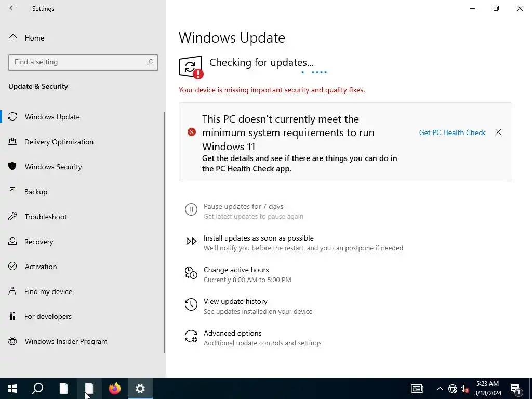Click the pause circle icon
This screenshot has height=399, width=532.
(191, 209)
